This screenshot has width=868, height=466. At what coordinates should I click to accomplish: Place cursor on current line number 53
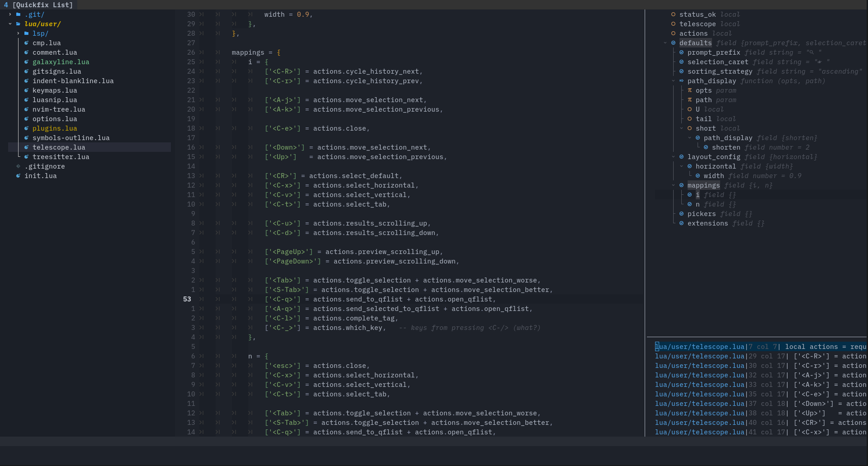point(187,299)
